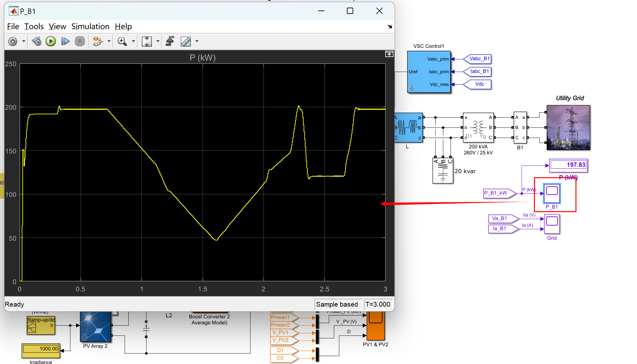The height and width of the screenshot is (364, 637).
Task: Click the P_B1 scope block
Action: pyautogui.click(x=552, y=193)
